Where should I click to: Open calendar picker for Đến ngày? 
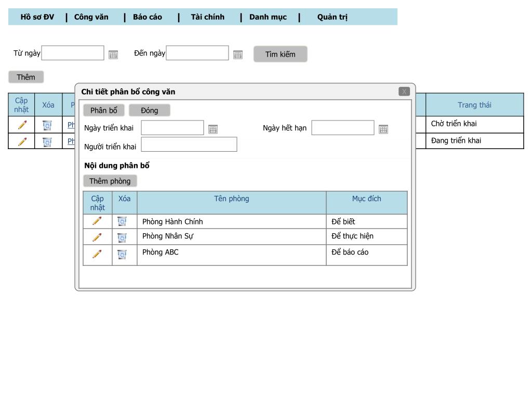(x=238, y=55)
